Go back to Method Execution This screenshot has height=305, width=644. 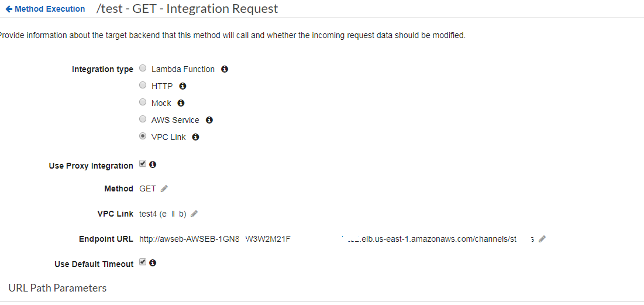point(45,9)
